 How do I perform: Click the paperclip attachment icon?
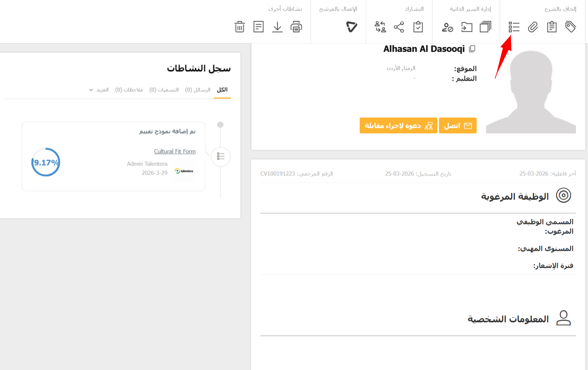click(533, 27)
